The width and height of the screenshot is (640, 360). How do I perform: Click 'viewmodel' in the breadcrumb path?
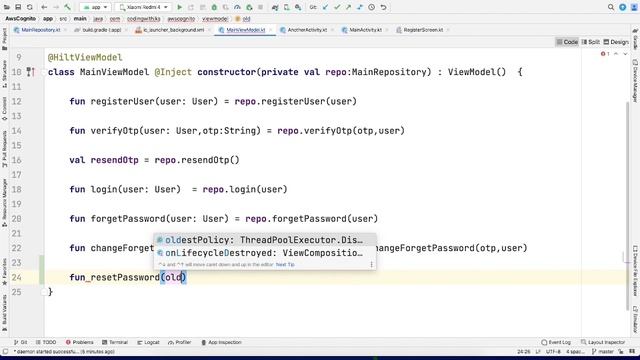click(215, 19)
